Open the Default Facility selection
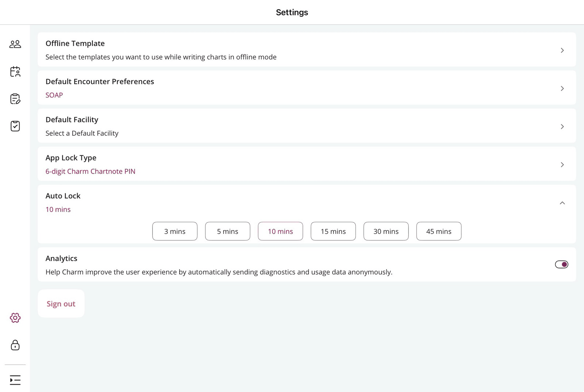The width and height of the screenshot is (584, 392). tap(562, 127)
